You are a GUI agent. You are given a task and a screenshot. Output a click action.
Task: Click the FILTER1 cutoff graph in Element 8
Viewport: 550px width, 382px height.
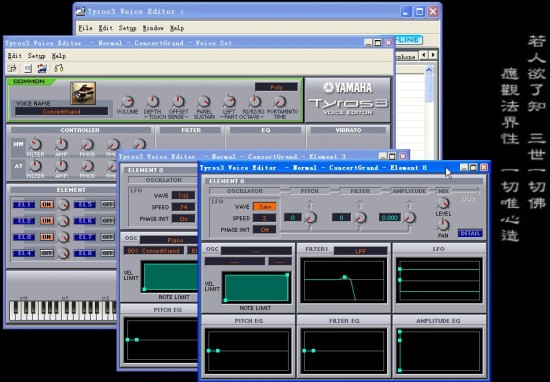344,280
